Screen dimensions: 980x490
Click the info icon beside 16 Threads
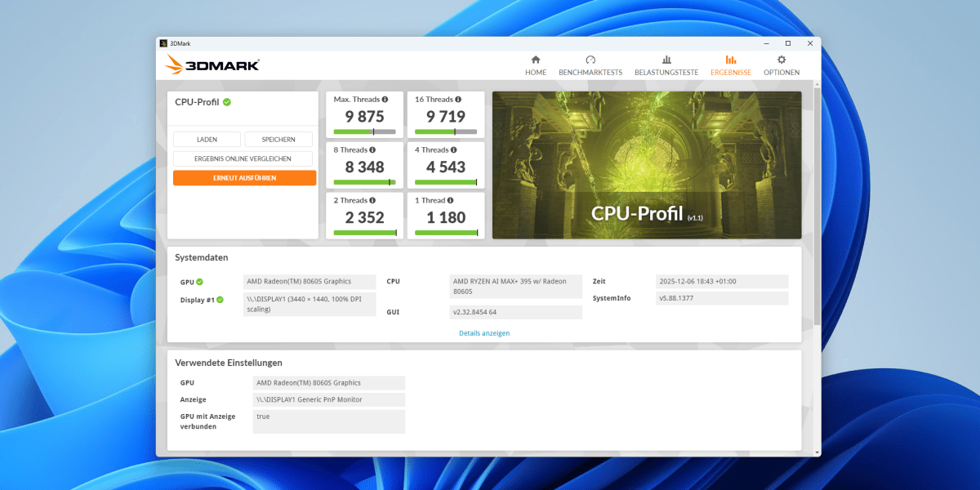[459, 98]
